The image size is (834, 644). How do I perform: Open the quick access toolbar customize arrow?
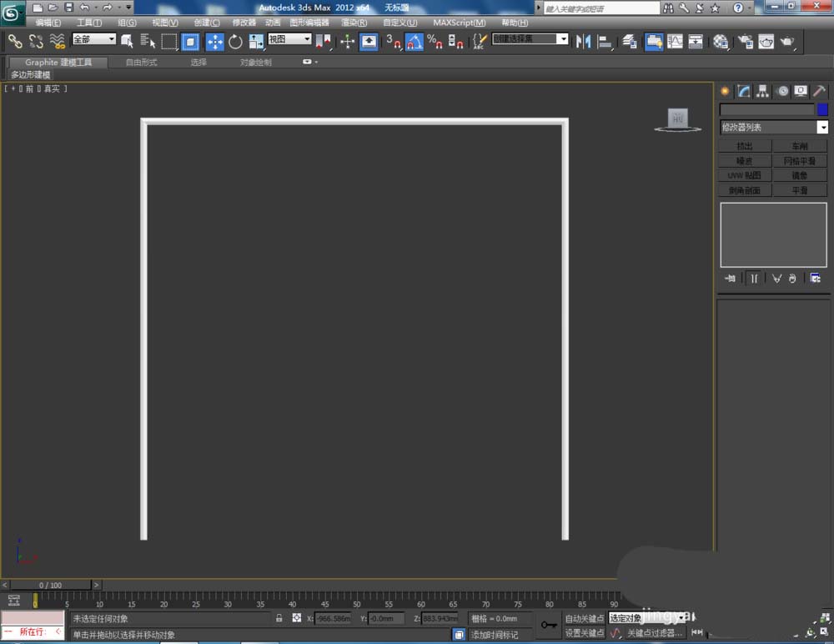click(128, 8)
